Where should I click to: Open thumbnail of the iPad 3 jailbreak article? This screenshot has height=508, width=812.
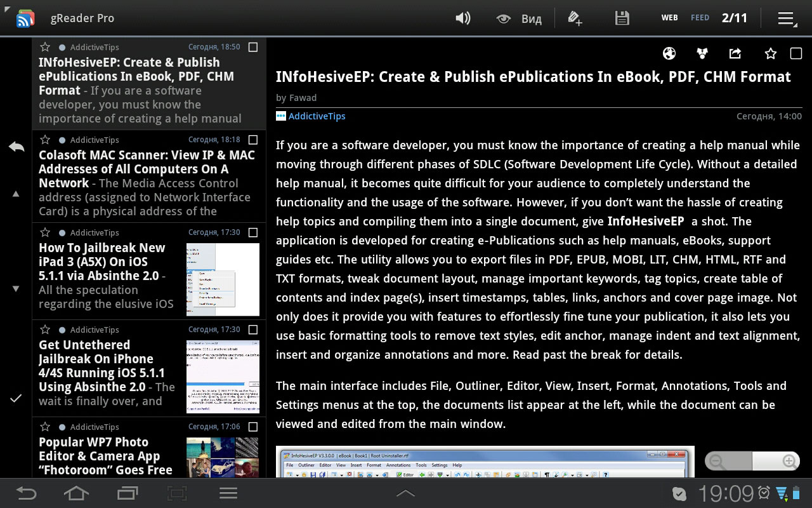click(x=223, y=279)
